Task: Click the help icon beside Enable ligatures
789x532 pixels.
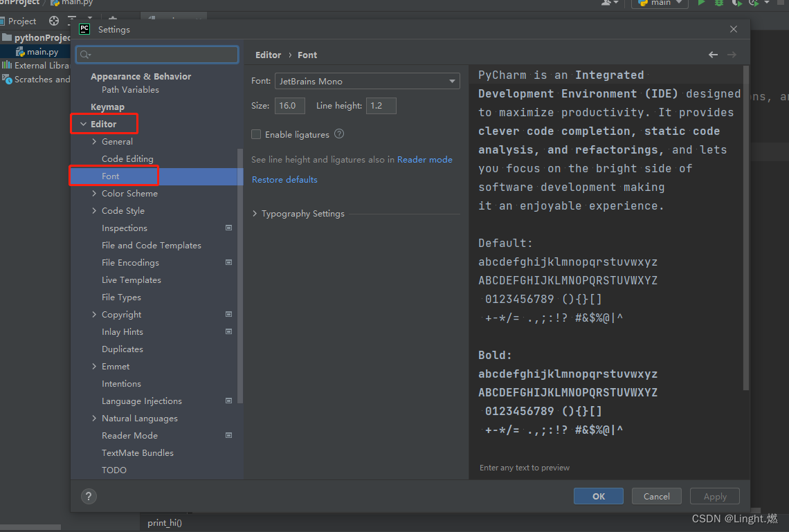Action: click(x=339, y=134)
